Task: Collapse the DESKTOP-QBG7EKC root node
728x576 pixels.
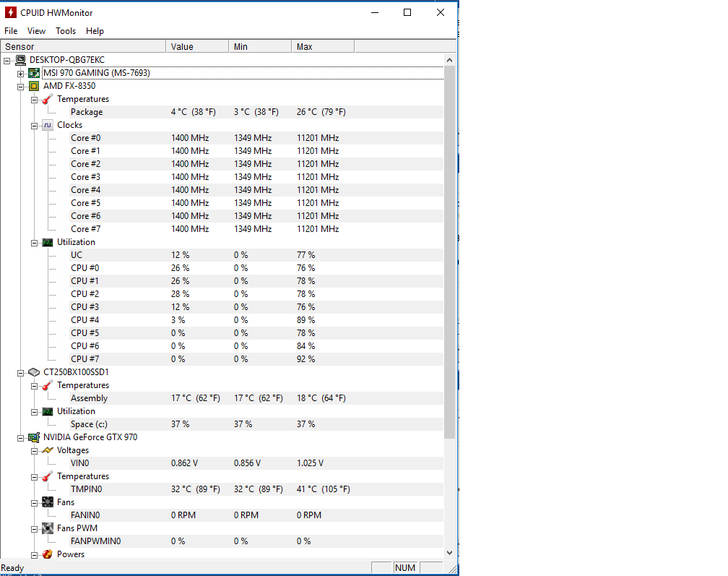Action: [7, 61]
